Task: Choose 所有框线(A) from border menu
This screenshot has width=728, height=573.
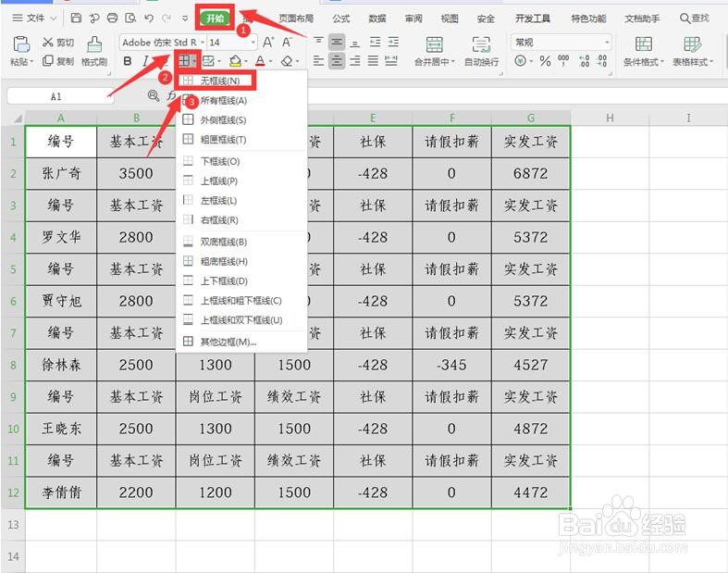Action: click(241, 100)
